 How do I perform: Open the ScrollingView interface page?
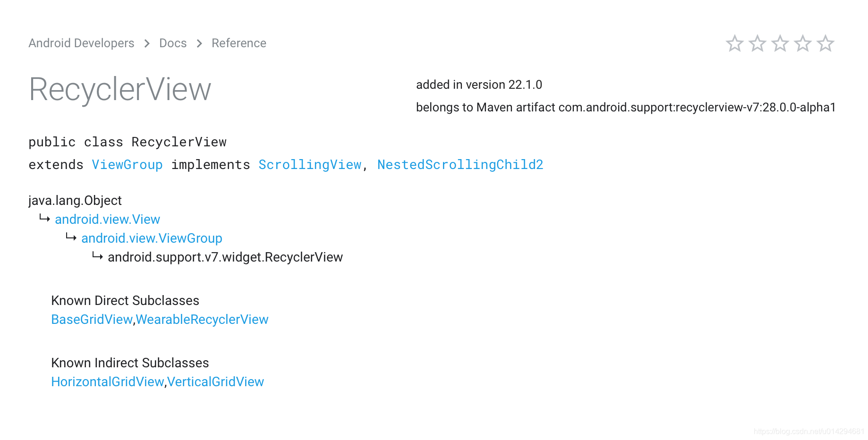[x=309, y=165]
